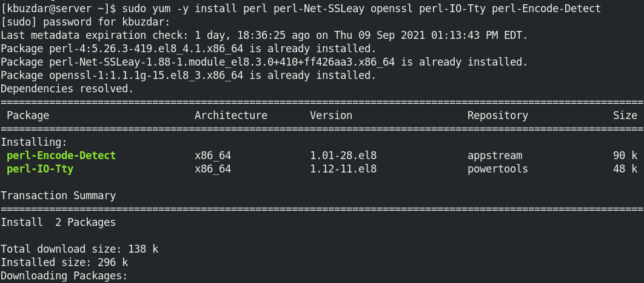Click version 1.12-11.el8 in the table

pos(343,169)
